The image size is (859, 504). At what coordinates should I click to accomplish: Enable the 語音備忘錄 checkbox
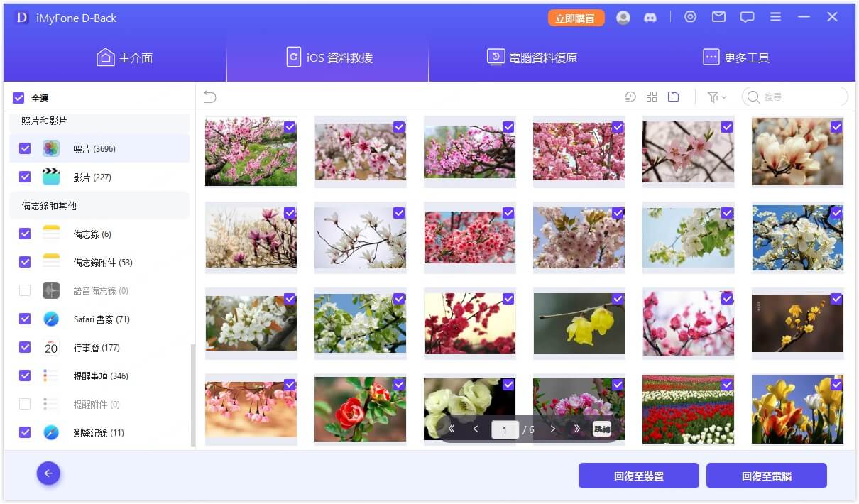[26, 290]
